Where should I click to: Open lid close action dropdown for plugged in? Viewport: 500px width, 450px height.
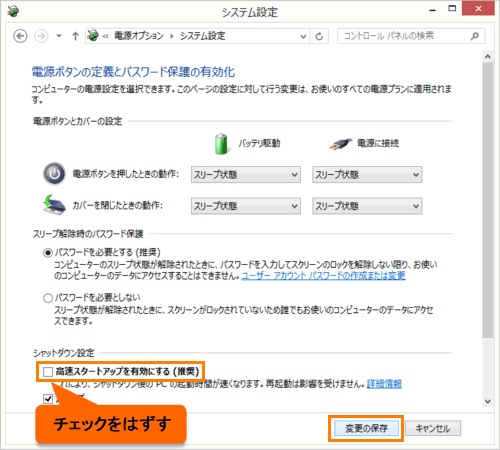click(x=367, y=206)
